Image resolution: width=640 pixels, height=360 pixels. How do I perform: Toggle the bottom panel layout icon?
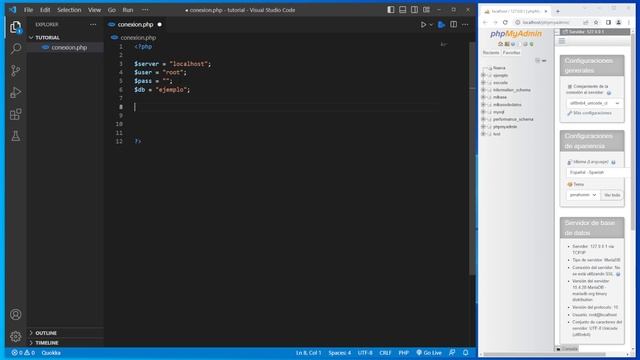(x=402, y=10)
